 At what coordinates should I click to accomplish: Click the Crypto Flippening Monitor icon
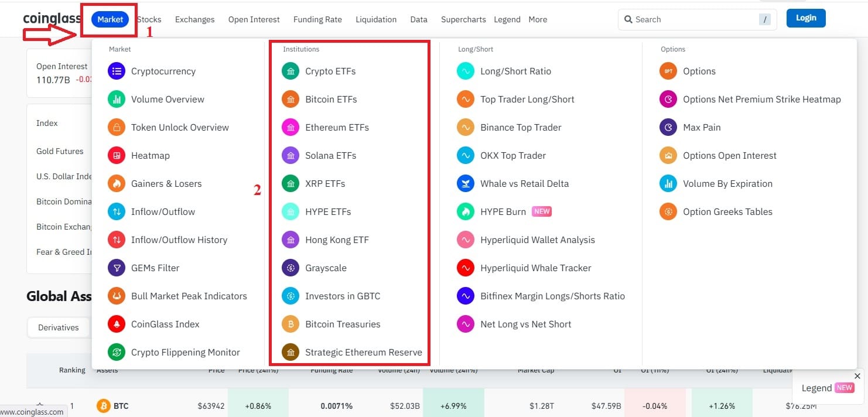[x=117, y=353]
